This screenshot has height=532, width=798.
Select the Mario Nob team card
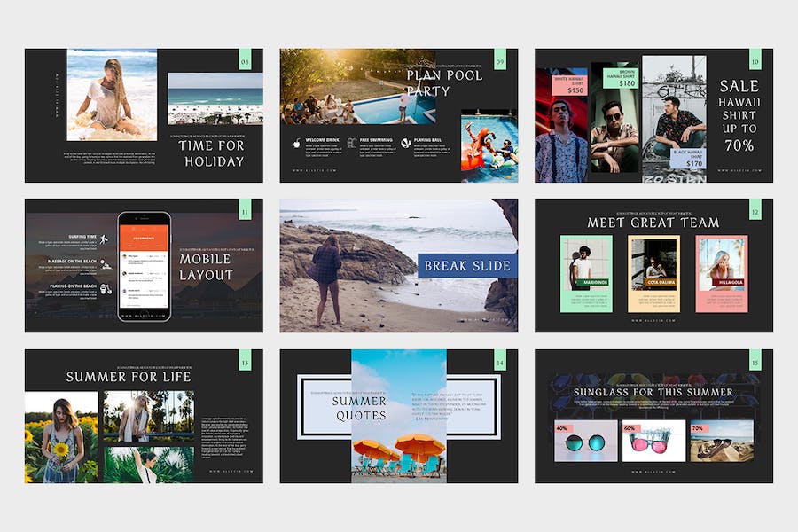586,274
